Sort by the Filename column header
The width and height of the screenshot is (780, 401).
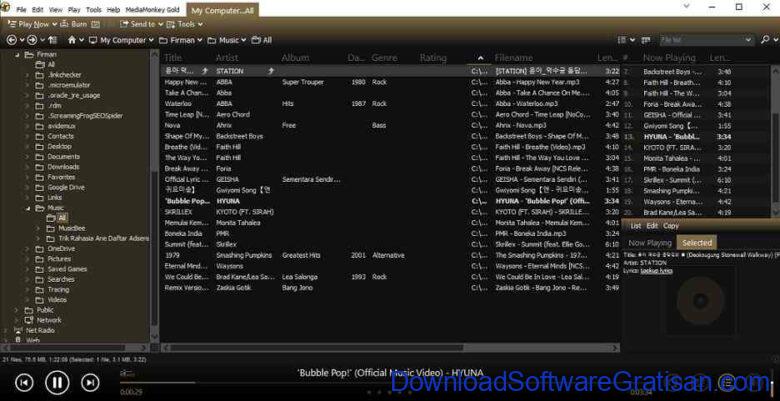point(514,58)
